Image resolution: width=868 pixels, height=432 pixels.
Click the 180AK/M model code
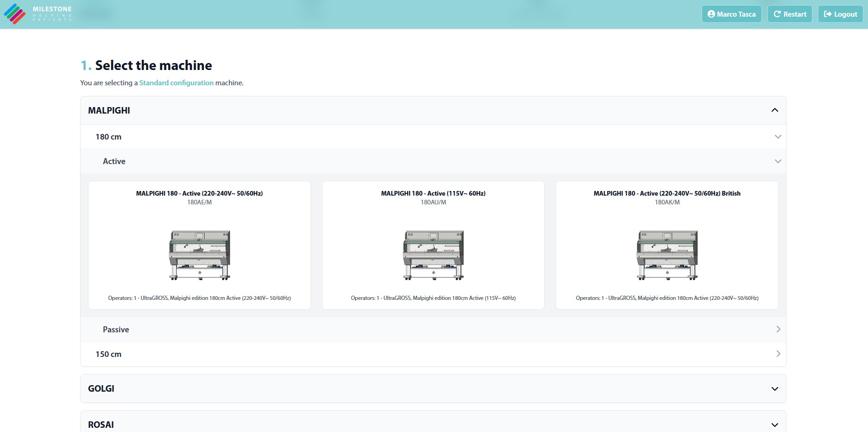coord(667,202)
